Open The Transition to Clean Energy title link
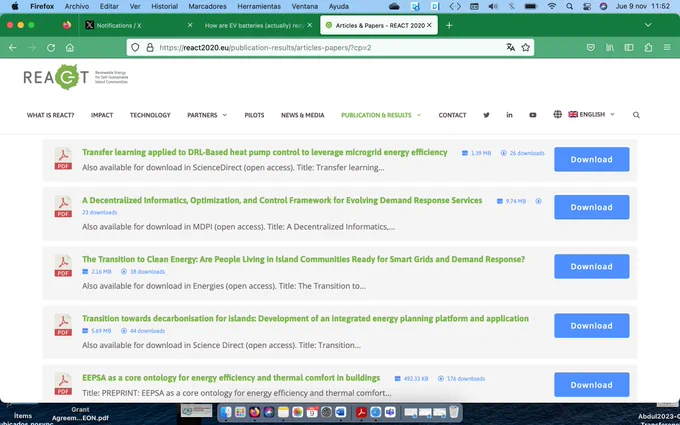 pos(303,259)
